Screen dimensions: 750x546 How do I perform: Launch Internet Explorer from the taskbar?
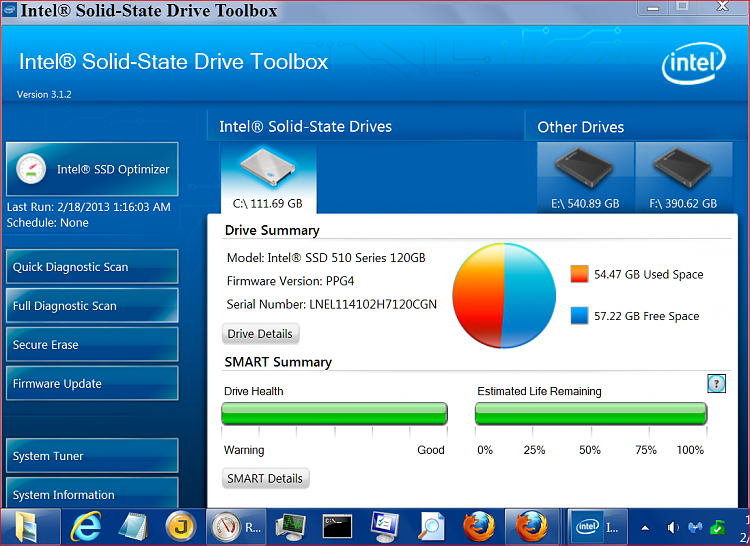pos(86,527)
